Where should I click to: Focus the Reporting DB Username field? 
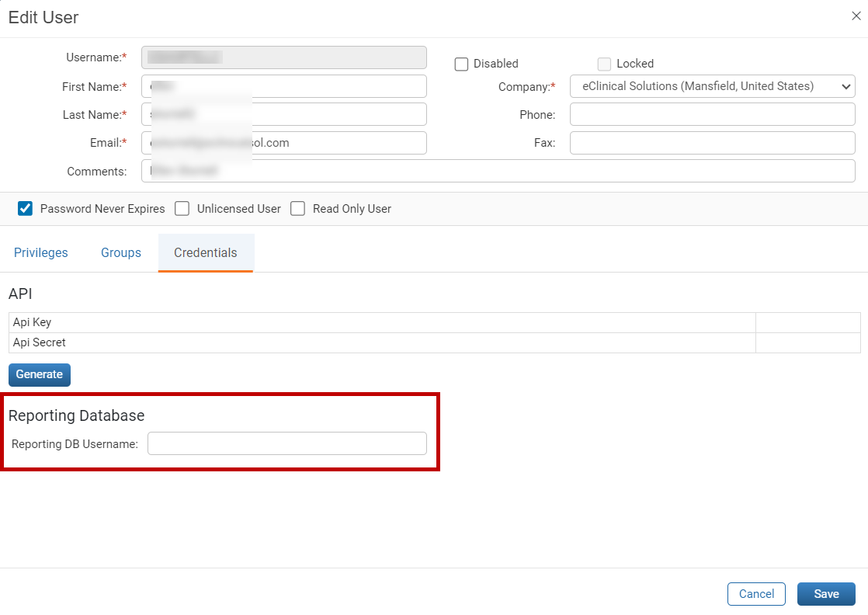[x=286, y=443]
